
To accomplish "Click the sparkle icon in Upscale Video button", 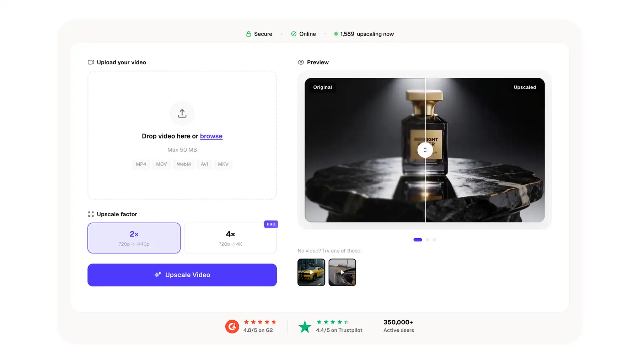I will [158, 275].
